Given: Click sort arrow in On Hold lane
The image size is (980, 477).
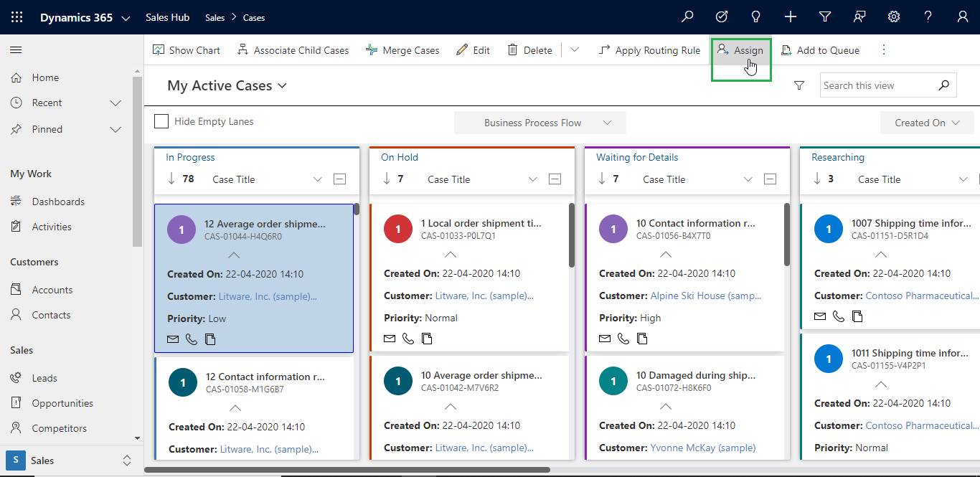Looking at the screenshot, I should pyautogui.click(x=387, y=179).
